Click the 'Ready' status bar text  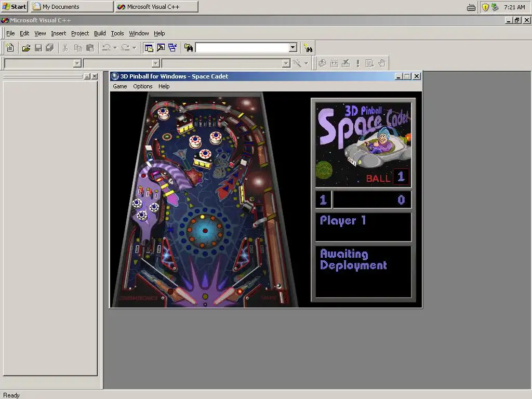click(x=11, y=395)
